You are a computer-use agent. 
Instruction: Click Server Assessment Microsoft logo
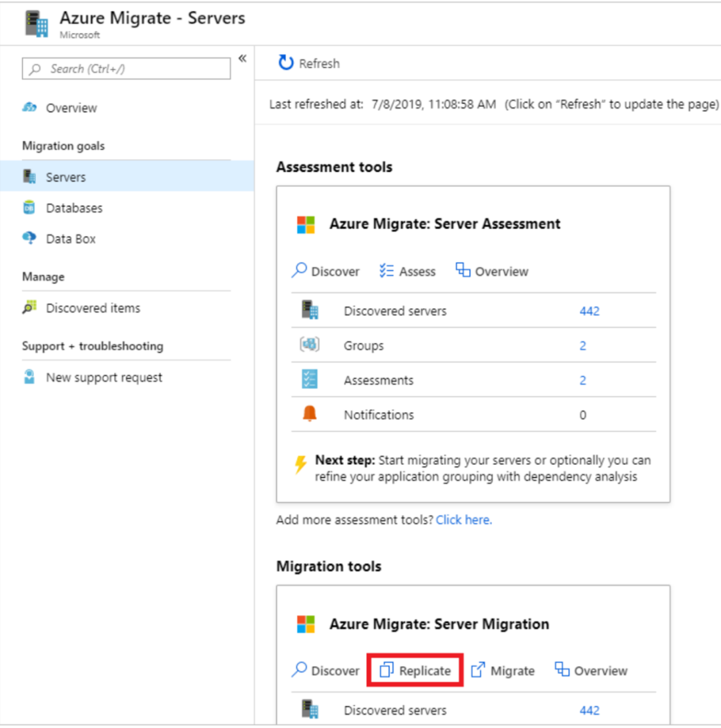pos(306,224)
